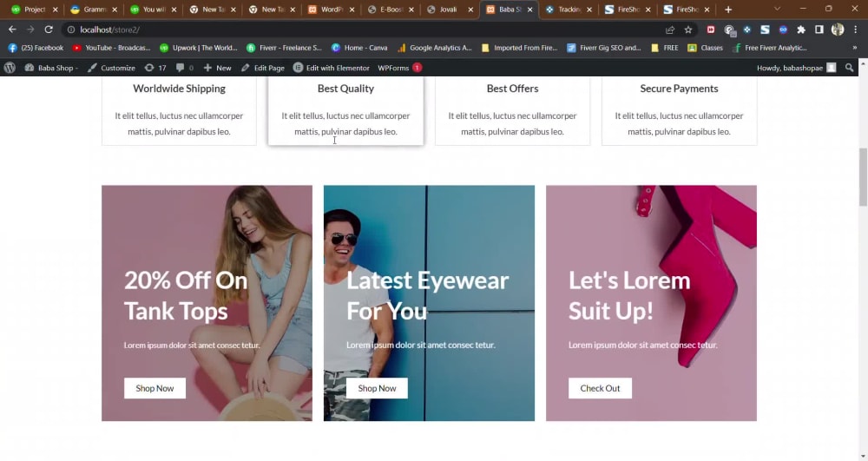Click the 20% Off On Tank Tops headline
The height and width of the screenshot is (461, 868).
point(186,295)
